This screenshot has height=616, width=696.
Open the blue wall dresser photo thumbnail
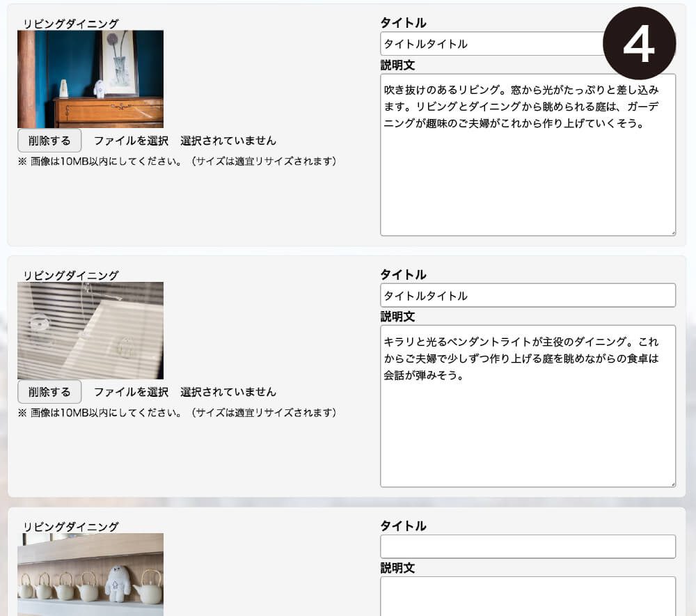[90, 79]
